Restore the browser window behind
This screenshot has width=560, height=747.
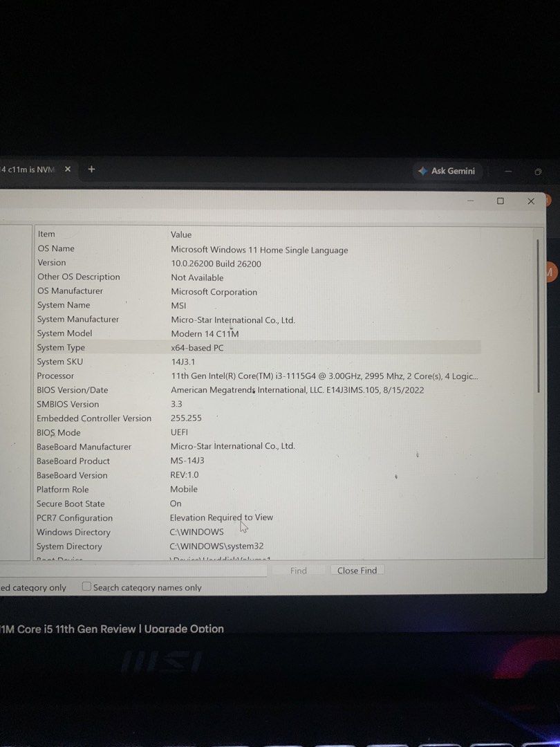coord(538,172)
